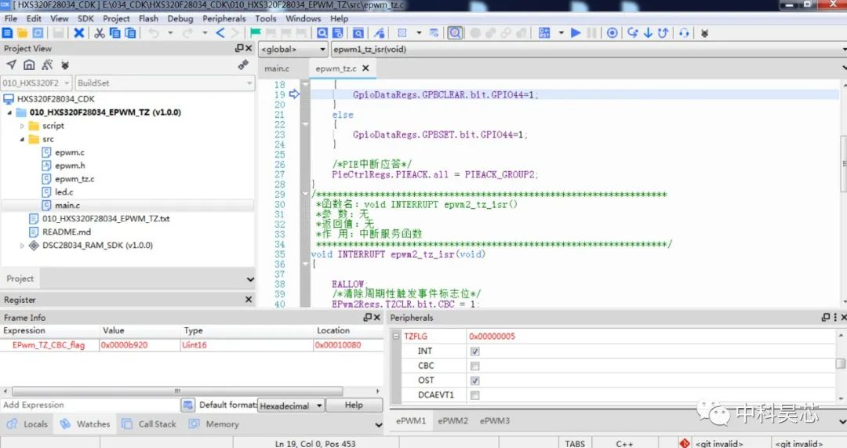Open a file with the yellow folder icon
847x448 pixels.
pyautogui.click(x=23, y=33)
